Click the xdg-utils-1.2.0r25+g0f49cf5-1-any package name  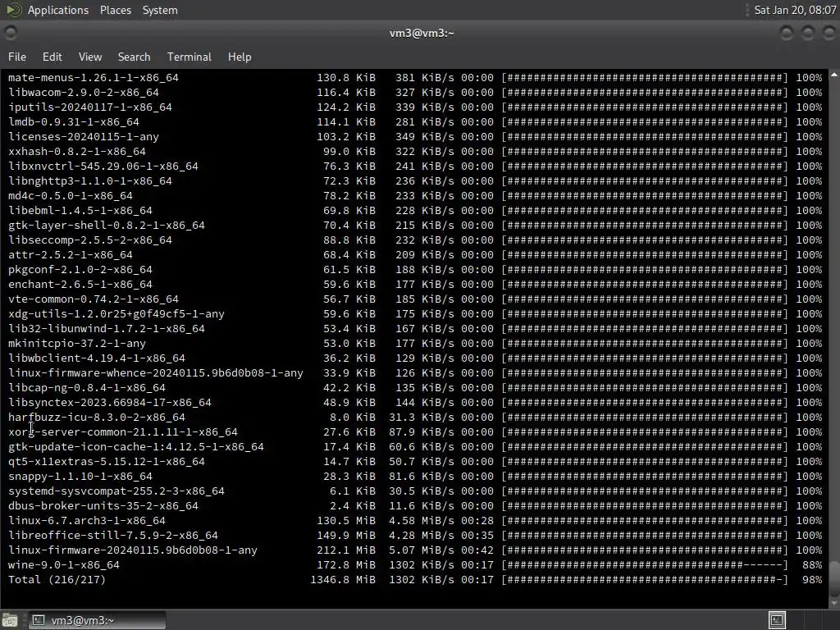pos(116,314)
